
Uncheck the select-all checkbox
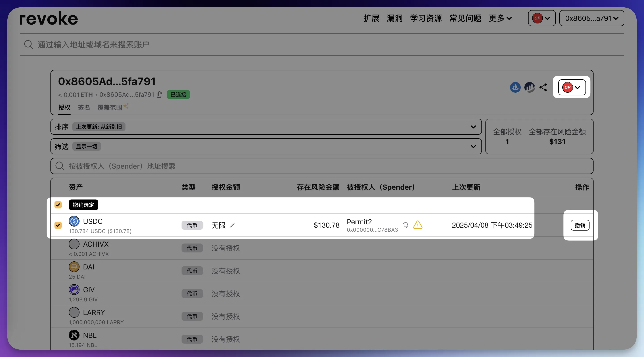click(58, 205)
